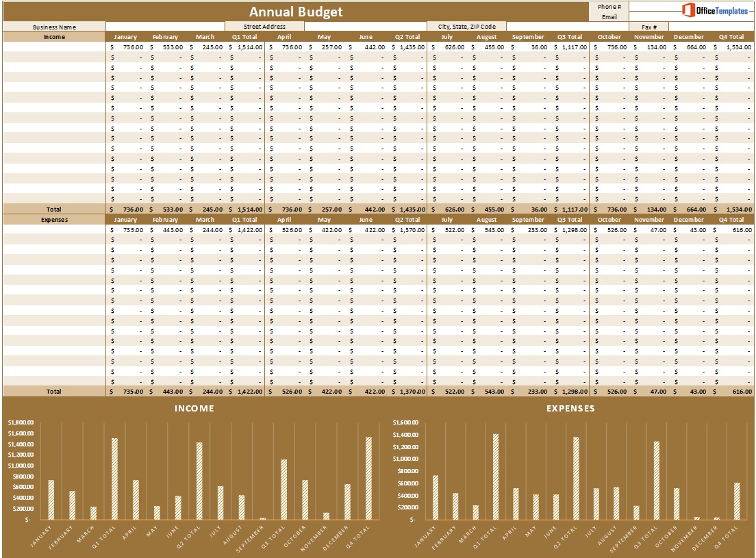Select the Email label cell
Image resolution: width=756 pixels, height=558 pixels.
coord(609,17)
